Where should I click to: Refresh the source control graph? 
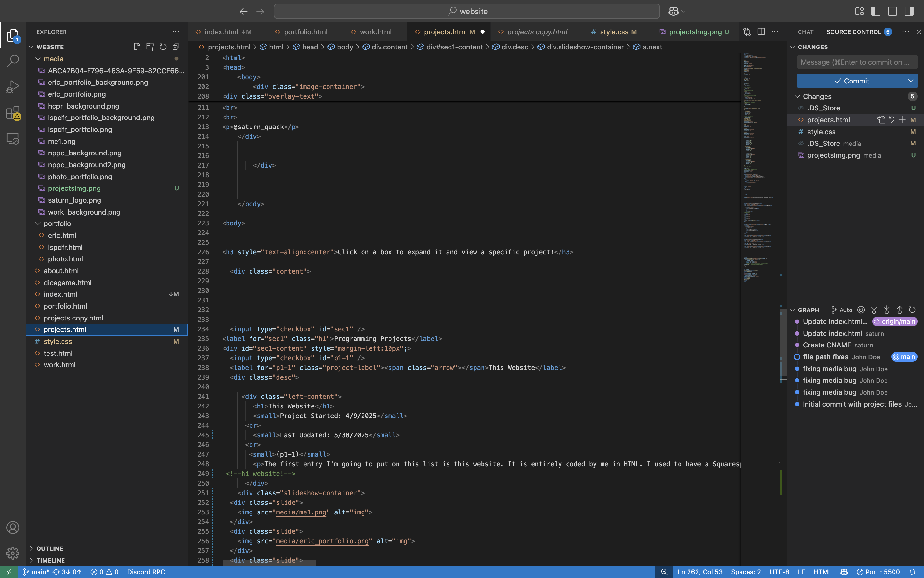tap(912, 310)
